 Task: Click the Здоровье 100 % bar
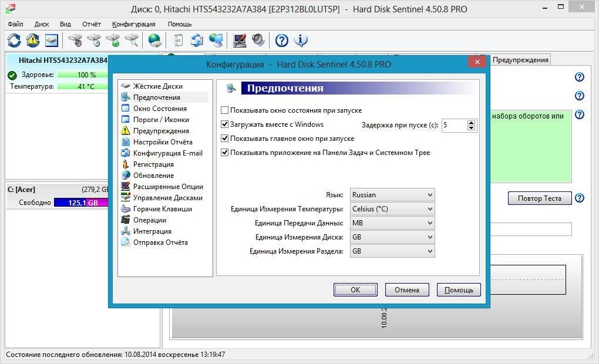(x=83, y=75)
